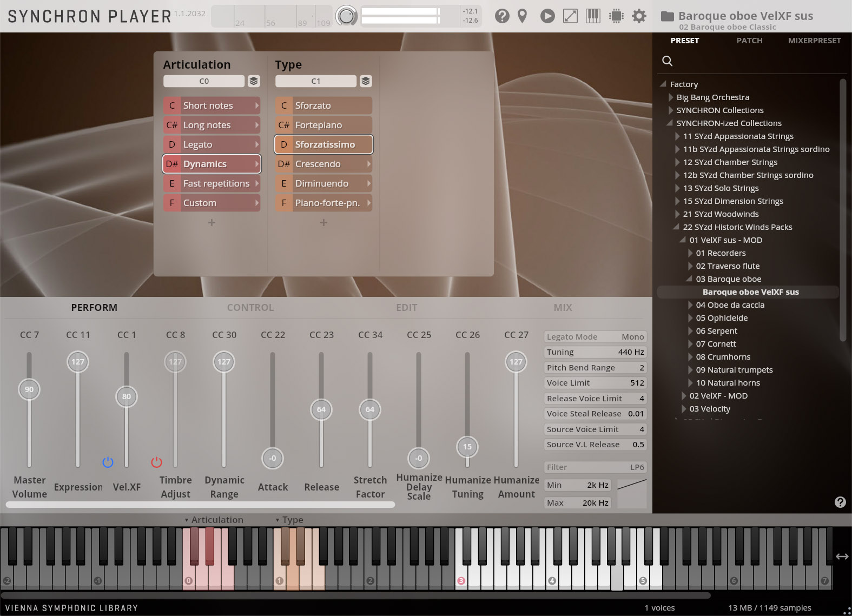Click the Legato Mode Mono field
852x616 pixels.
595,337
